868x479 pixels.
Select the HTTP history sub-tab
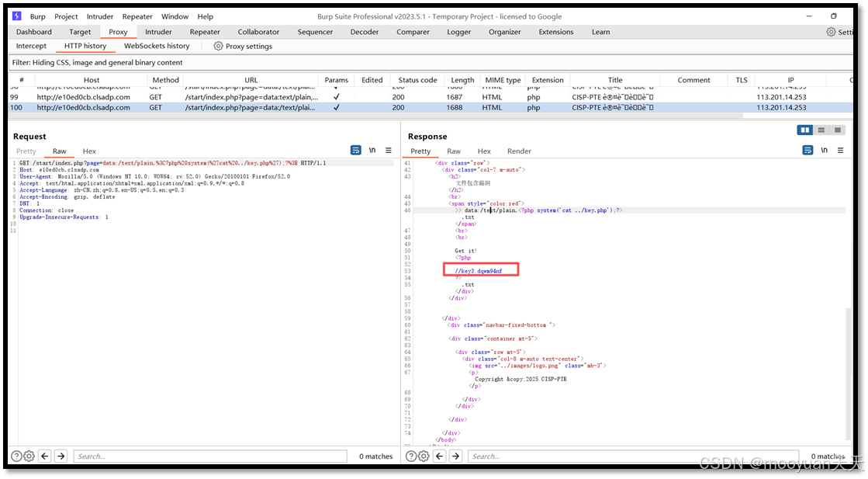pos(85,46)
